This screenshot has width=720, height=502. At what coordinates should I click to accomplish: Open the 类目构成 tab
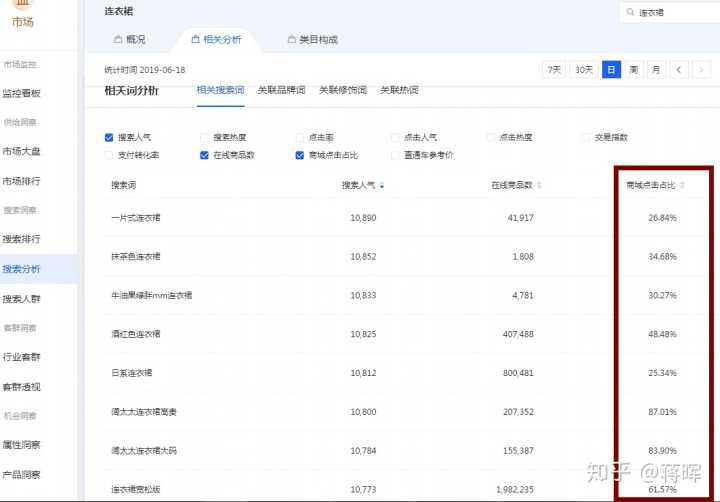[x=311, y=39]
